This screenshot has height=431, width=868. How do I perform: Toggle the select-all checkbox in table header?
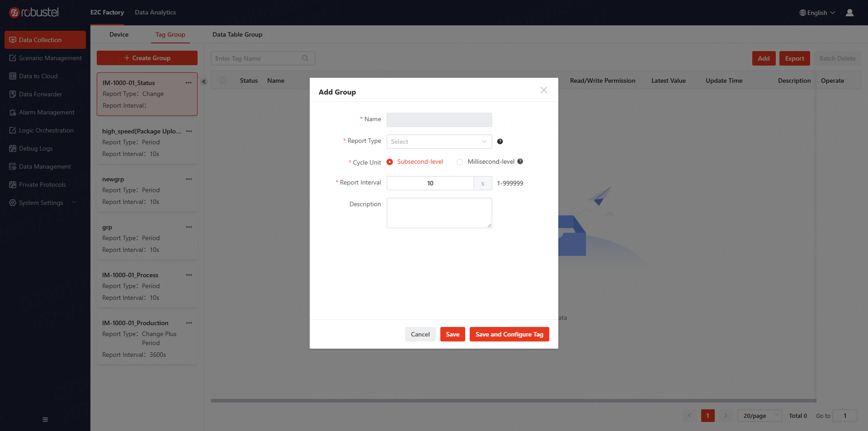pos(223,81)
